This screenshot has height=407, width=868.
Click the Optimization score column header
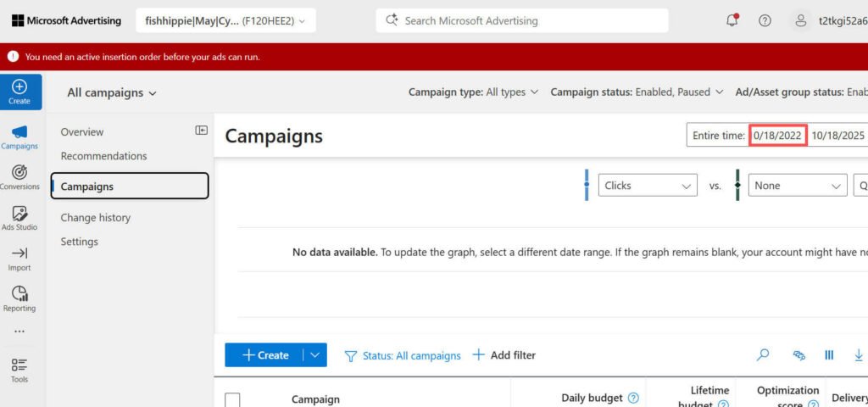(x=788, y=397)
